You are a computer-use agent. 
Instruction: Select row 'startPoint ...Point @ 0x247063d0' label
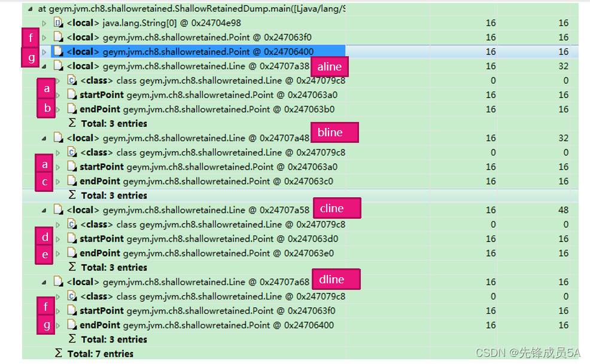pyautogui.click(x=209, y=238)
